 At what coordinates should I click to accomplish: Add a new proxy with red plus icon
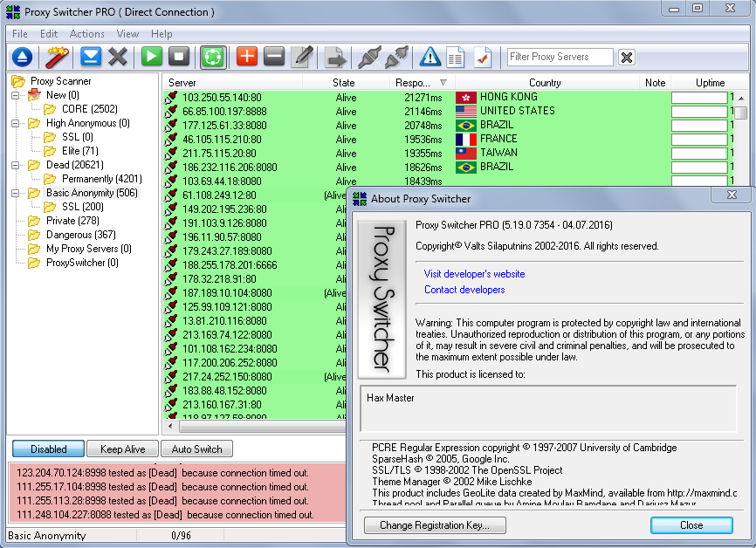click(x=246, y=57)
